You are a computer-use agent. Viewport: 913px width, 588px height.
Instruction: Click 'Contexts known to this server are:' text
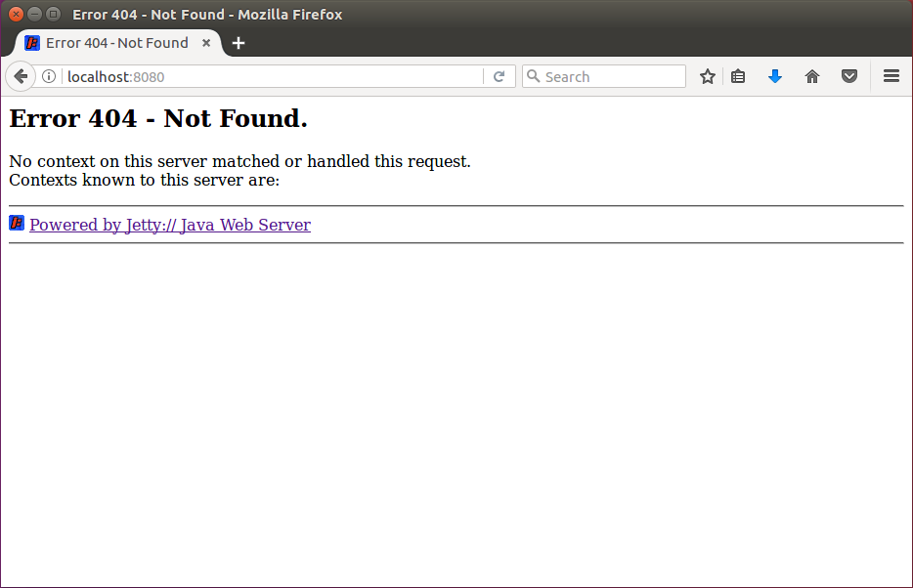145,180
